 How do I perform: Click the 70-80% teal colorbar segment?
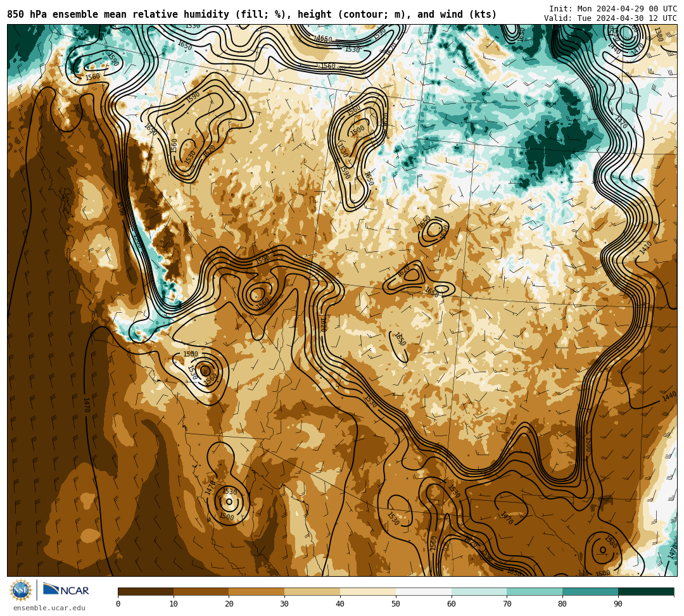(x=535, y=591)
